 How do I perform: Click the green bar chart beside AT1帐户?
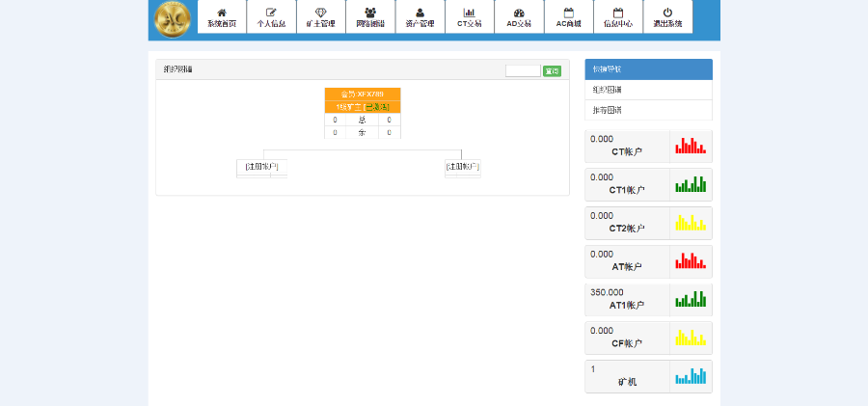click(691, 299)
